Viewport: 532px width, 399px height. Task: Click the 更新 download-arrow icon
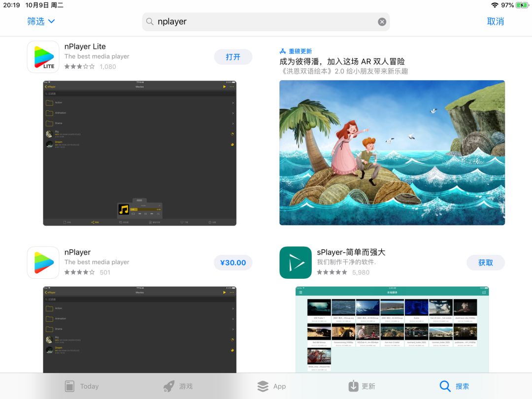click(x=353, y=386)
